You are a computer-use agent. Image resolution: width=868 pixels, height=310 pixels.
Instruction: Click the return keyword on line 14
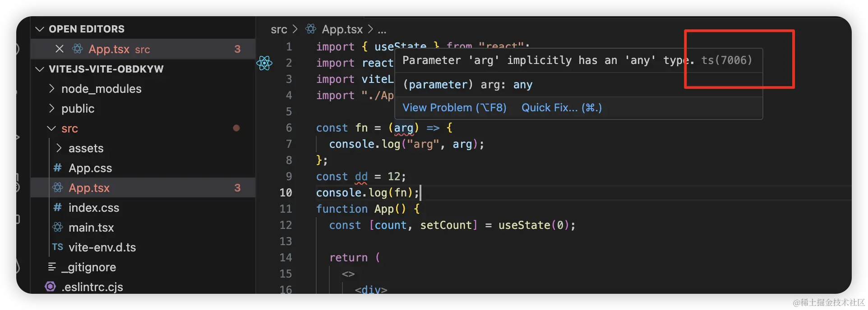coord(348,258)
